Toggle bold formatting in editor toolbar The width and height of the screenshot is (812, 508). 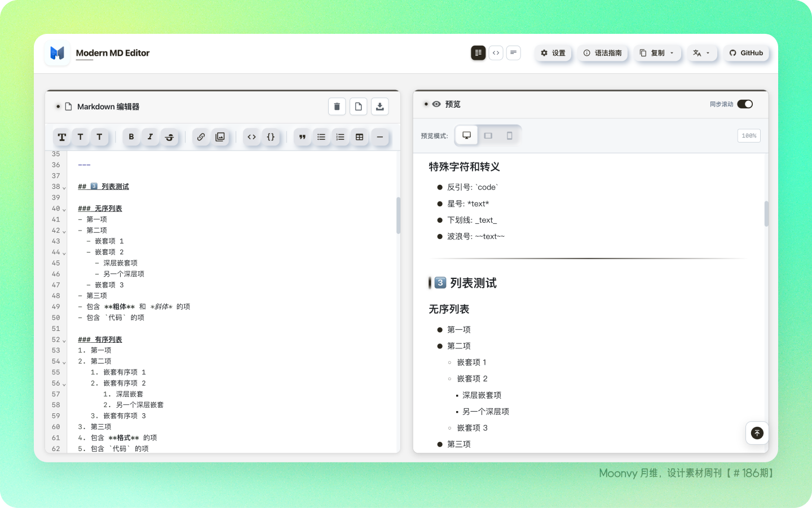coord(131,137)
